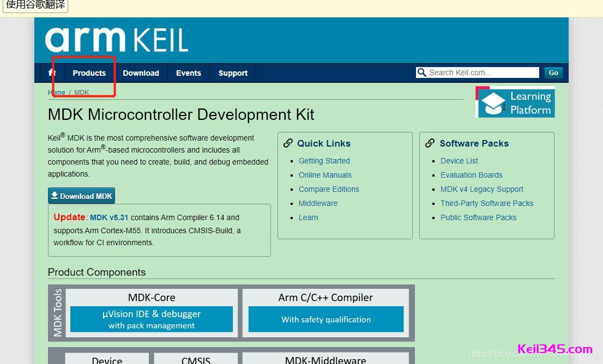Click the Arm C/C++ Compiler heading
The height and width of the screenshot is (364, 603).
[325, 298]
